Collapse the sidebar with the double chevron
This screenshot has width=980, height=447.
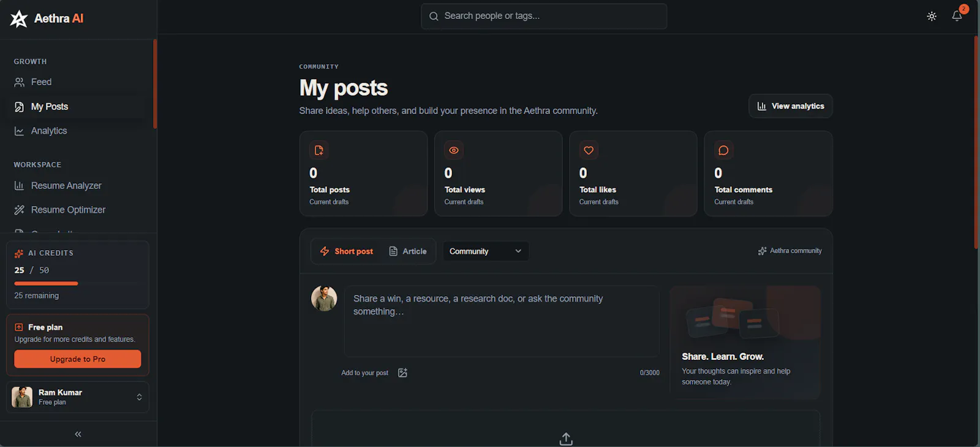pyautogui.click(x=78, y=434)
